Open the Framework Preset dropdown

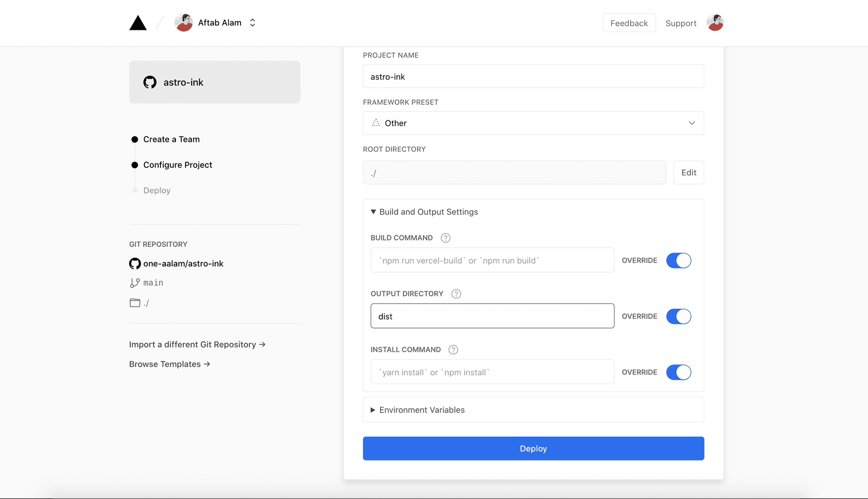tap(533, 123)
